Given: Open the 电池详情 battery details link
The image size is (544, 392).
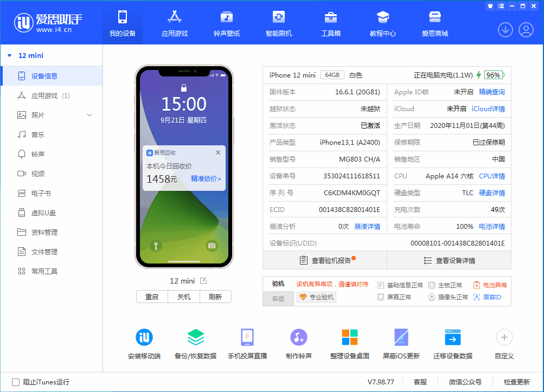Looking at the screenshot, I should (491, 226).
